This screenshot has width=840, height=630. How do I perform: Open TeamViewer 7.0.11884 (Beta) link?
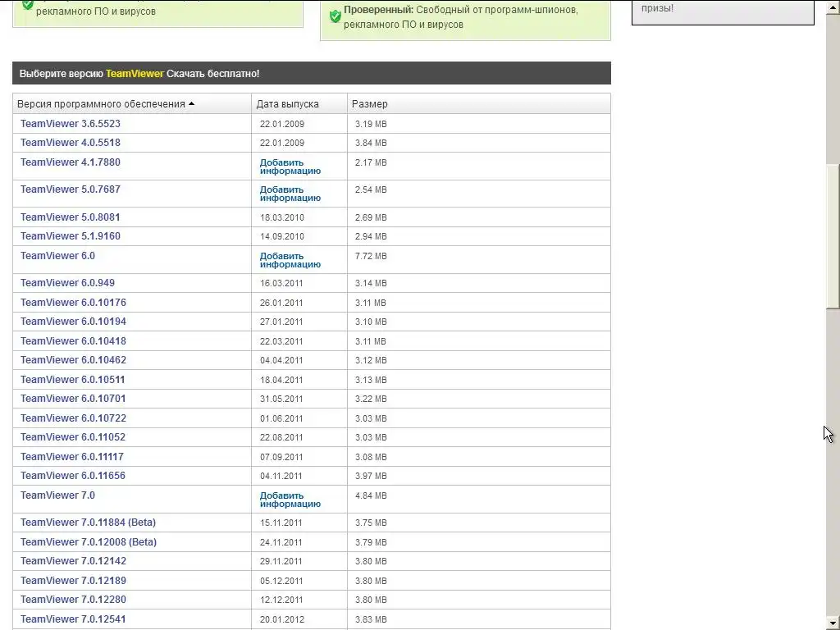click(88, 523)
